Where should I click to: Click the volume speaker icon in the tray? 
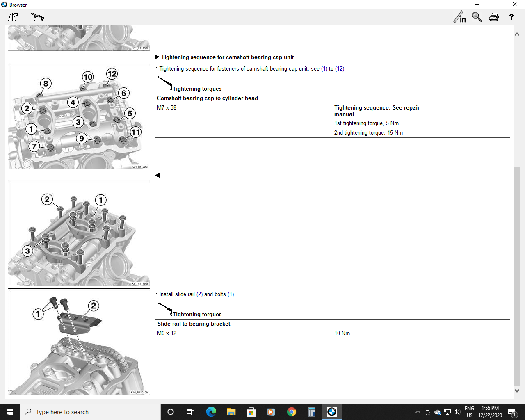(x=457, y=412)
